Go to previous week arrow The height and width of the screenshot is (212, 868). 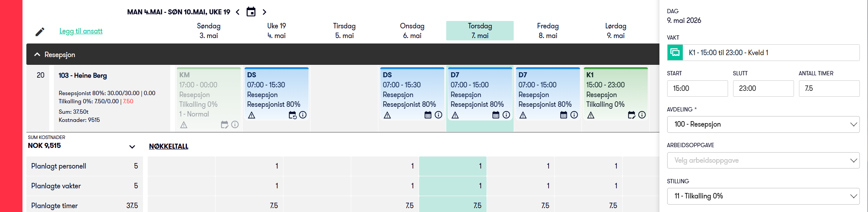(x=238, y=12)
